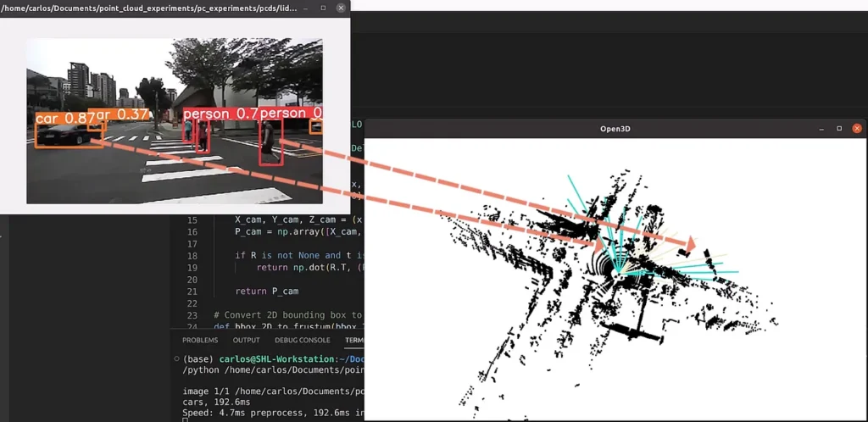Close the image viewer window
The width and height of the screenshot is (868, 422).
click(x=341, y=8)
